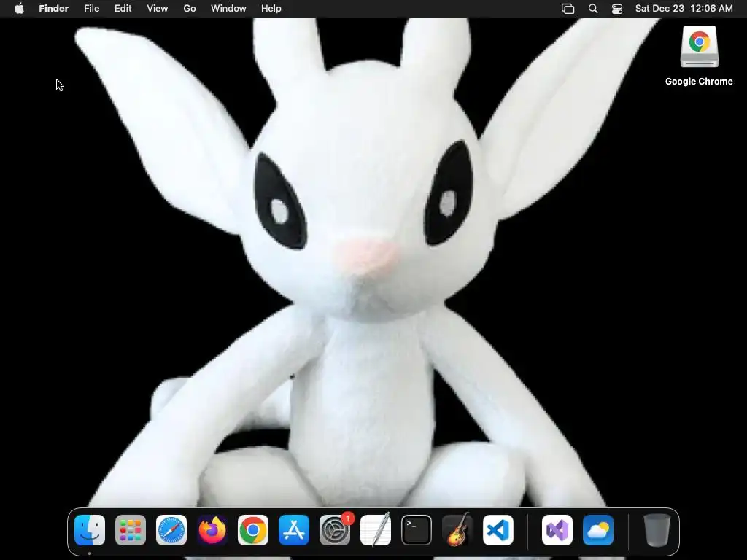Open Spotlight search in the menu bar
This screenshot has width=747, height=560.
(x=593, y=9)
